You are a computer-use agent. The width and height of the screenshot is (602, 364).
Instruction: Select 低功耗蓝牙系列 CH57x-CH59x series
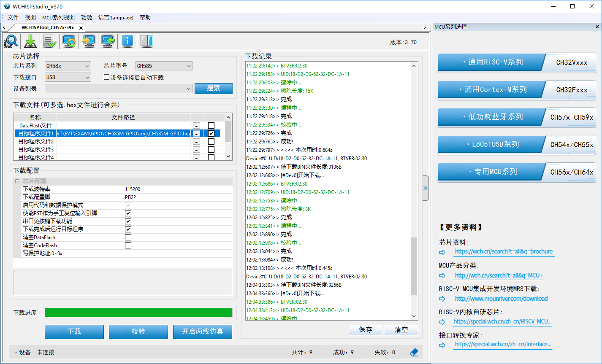click(517, 117)
